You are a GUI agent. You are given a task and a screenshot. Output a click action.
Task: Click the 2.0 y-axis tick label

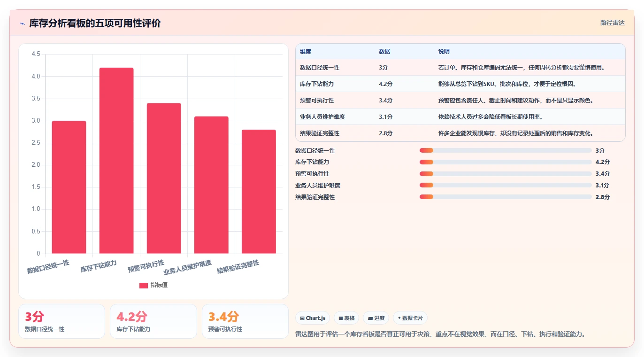36,165
